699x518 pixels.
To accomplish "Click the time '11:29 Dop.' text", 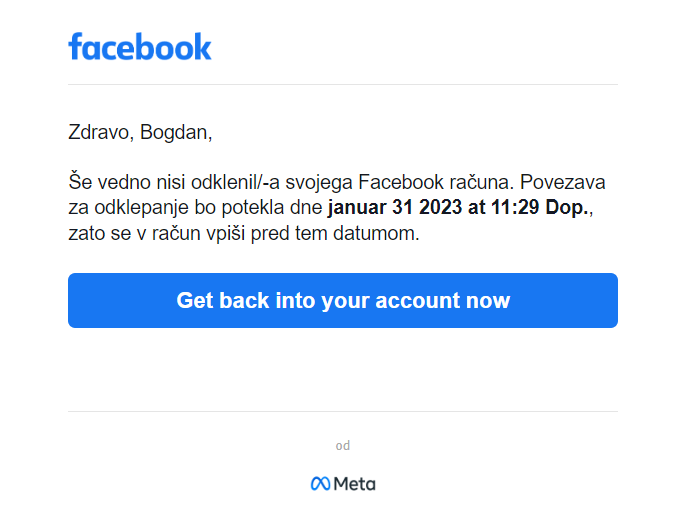I will [x=539, y=207].
